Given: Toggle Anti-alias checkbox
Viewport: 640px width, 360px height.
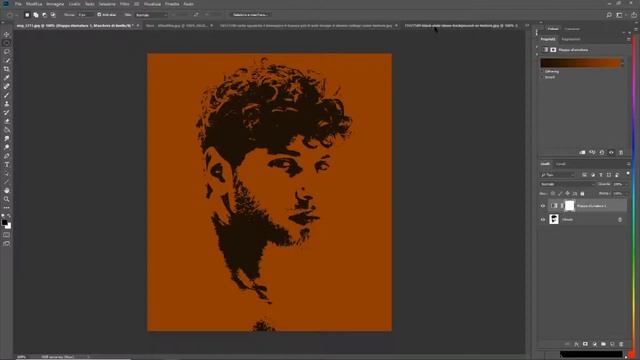Looking at the screenshot, I should 99,15.
